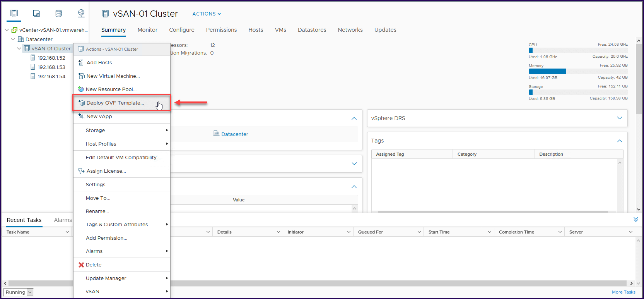Expand the vSAN submenu
Image resolution: width=644 pixels, height=299 pixels.
(122, 291)
